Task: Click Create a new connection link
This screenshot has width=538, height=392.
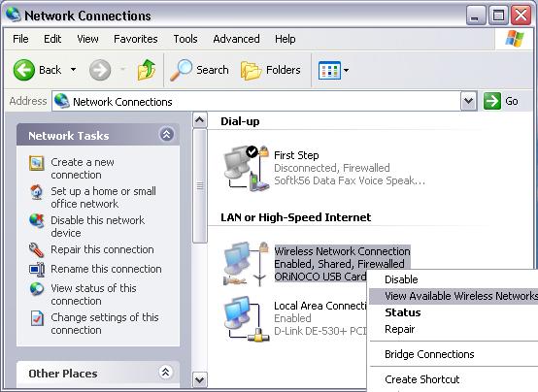Action: point(83,169)
